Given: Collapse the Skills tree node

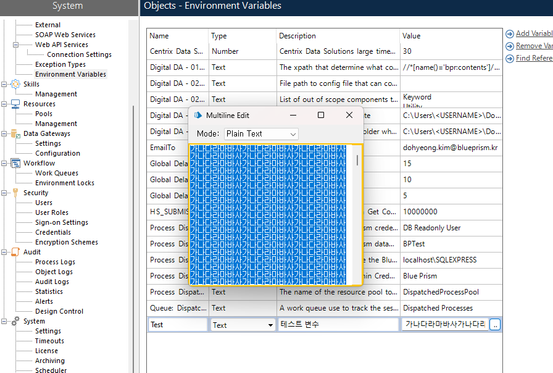Looking at the screenshot, I should point(4,84).
